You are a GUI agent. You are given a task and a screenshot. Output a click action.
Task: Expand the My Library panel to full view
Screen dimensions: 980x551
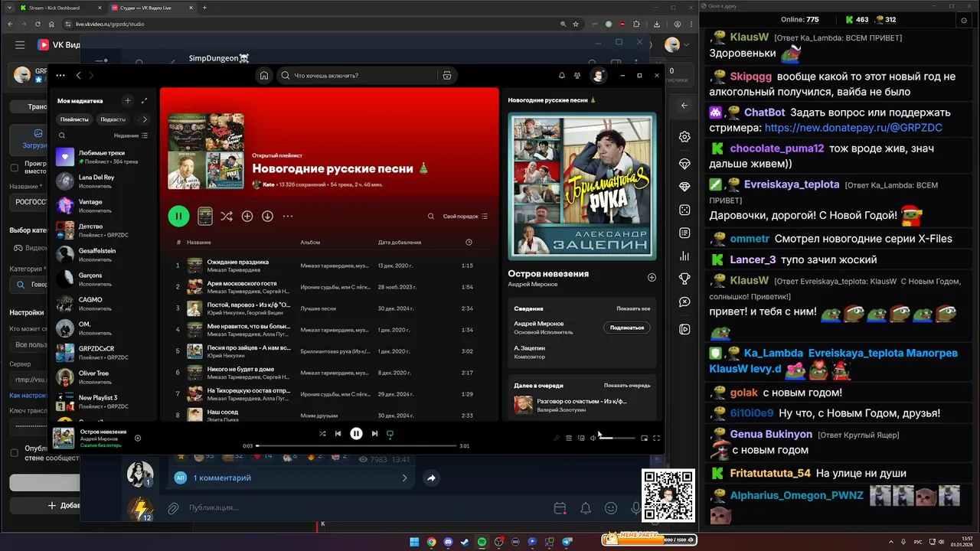point(145,100)
